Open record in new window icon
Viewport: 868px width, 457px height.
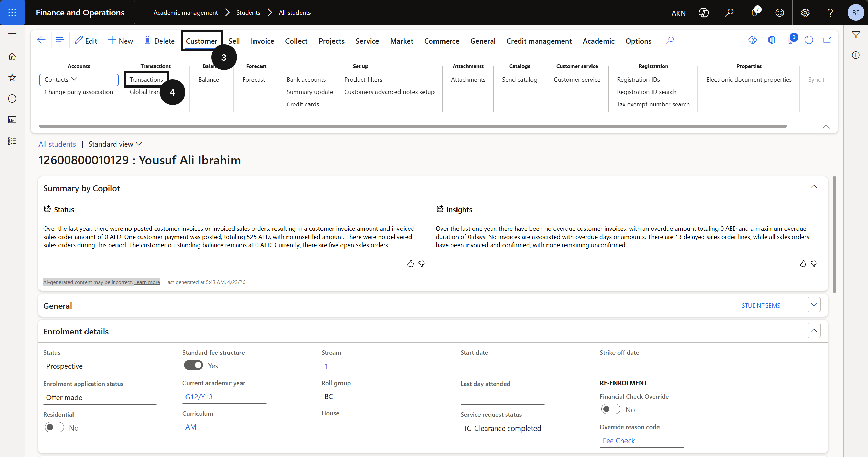tap(827, 40)
